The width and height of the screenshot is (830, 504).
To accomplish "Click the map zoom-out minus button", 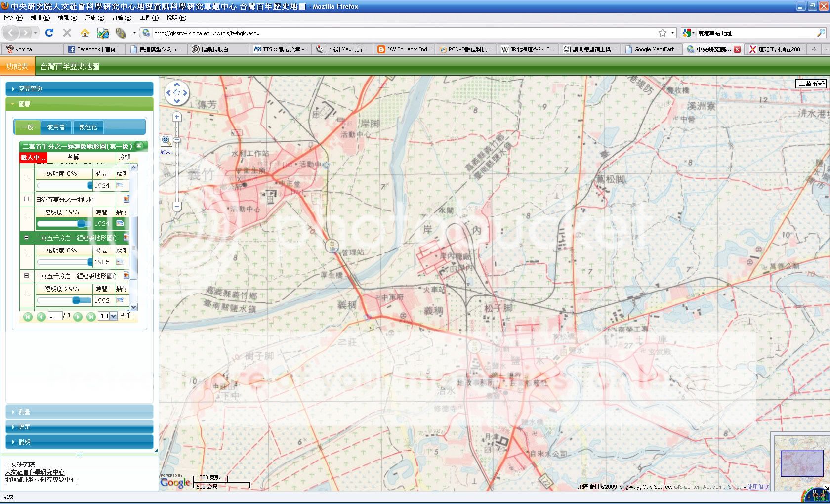I will click(x=177, y=207).
